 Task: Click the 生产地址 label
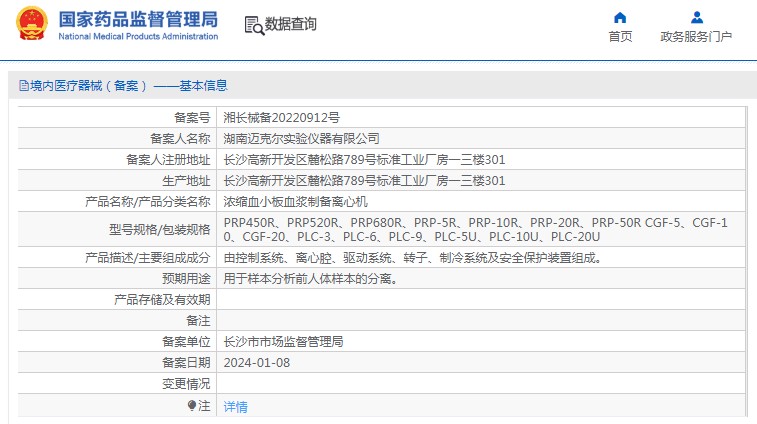click(186, 181)
